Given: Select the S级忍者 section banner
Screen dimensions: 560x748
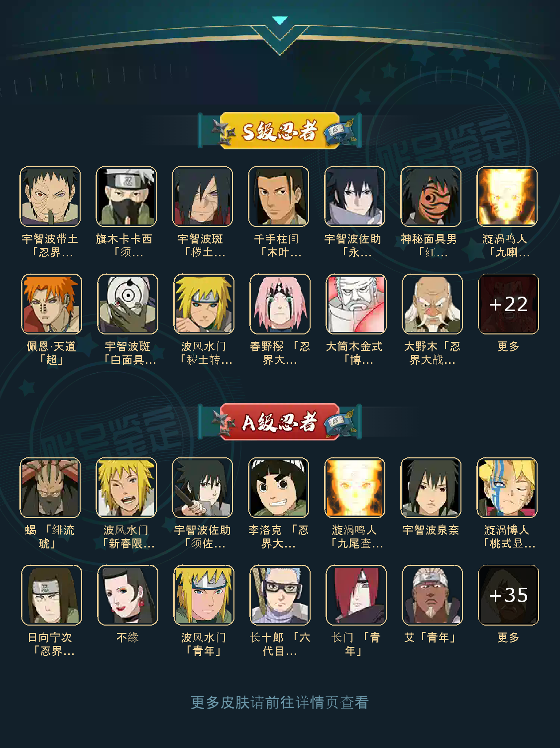Looking at the screenshot, I should tap(280, 131).
